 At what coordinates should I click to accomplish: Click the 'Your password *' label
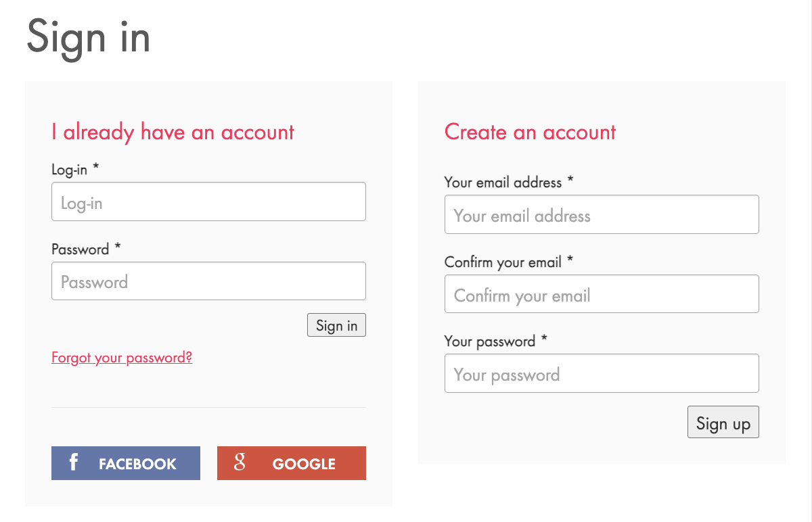click(x=496, y=341)
